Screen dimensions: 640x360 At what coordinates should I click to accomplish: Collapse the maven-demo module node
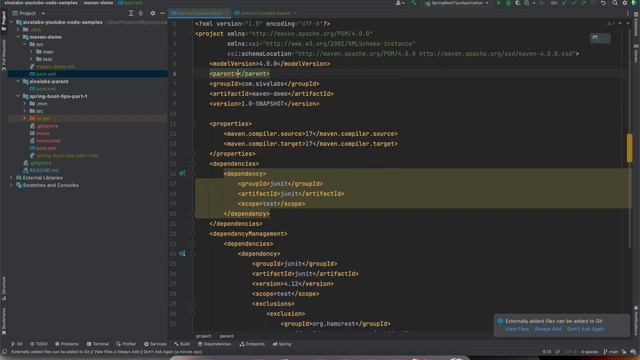(18, 37)
